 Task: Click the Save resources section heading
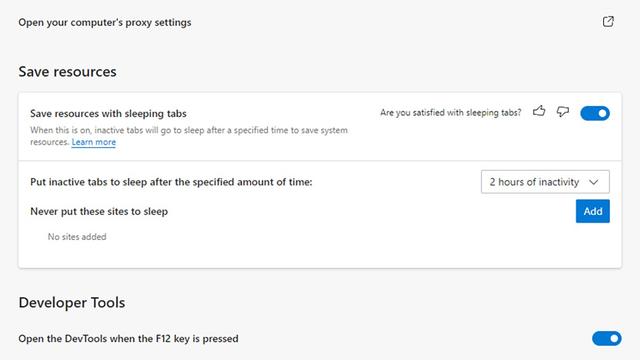pyautogui.click(x=67, y=72)
